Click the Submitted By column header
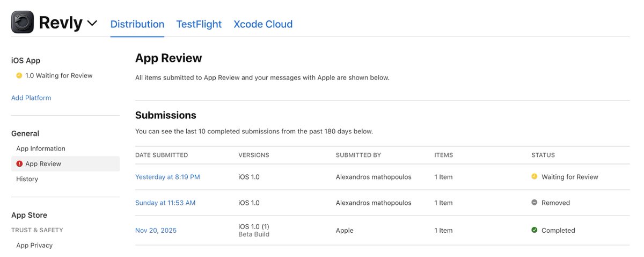 coord(358,155)
